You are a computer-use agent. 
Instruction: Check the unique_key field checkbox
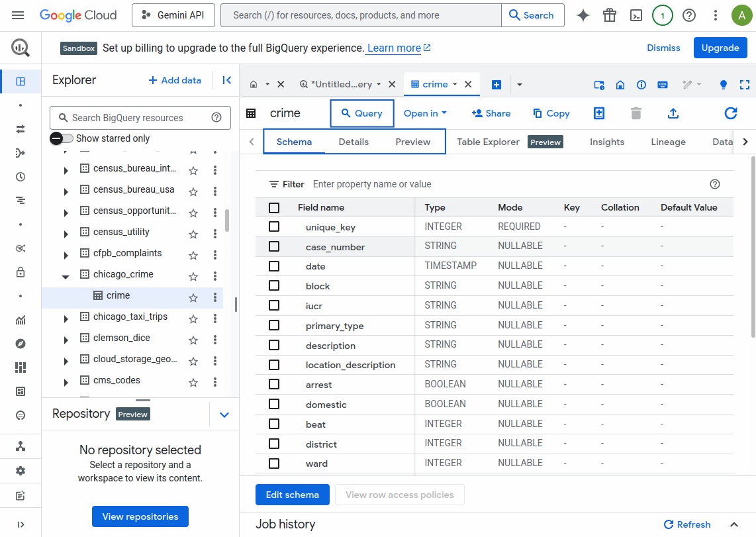(x=274, y=226)
